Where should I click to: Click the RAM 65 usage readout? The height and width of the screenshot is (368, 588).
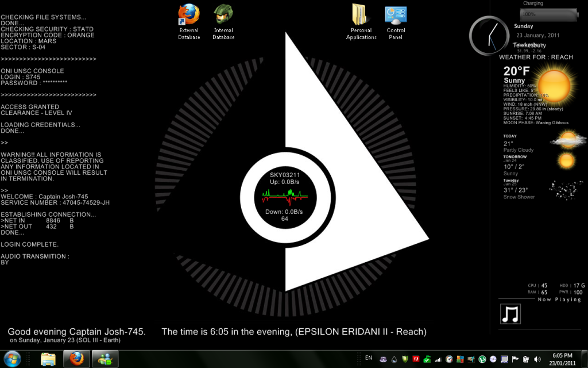pyautogui.click(x=537, y=292)
